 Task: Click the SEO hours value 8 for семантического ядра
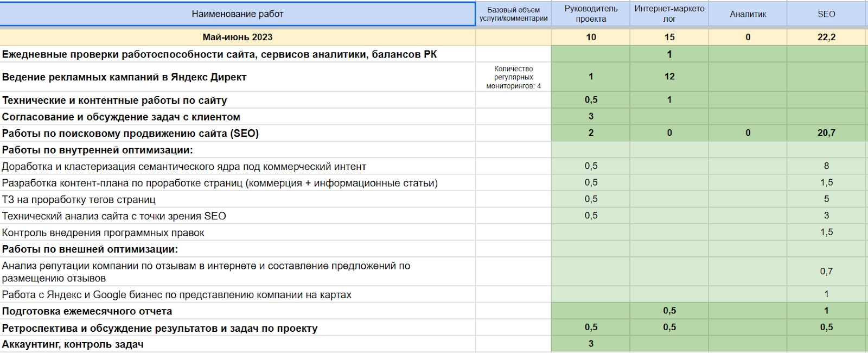(826, 166)
